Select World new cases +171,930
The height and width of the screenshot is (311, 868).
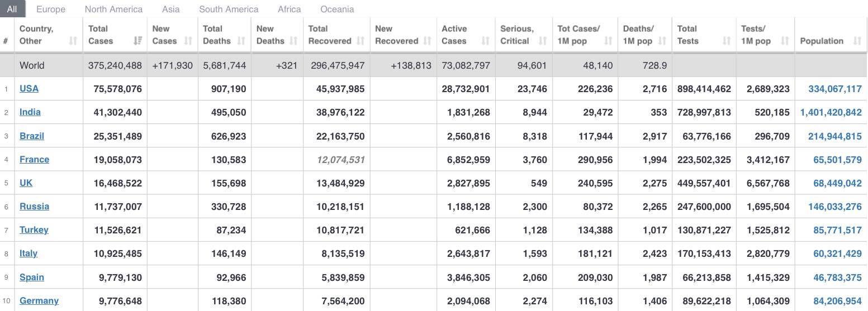pyautogui.click(x=172, y=65)
